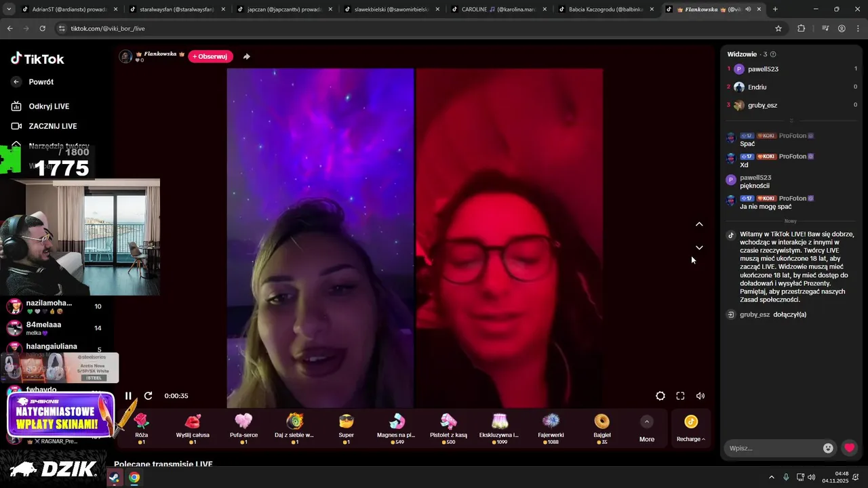
Task: Navigate back in the browser
Action: click(10, 28)
